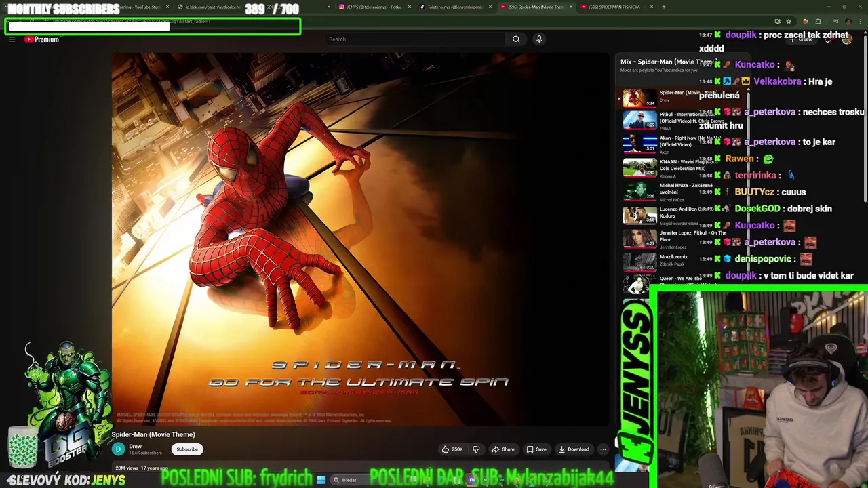This screenshot has width=868, height=488.
Task: Dislike the Spider-Man video
Action: pos(476,449)
